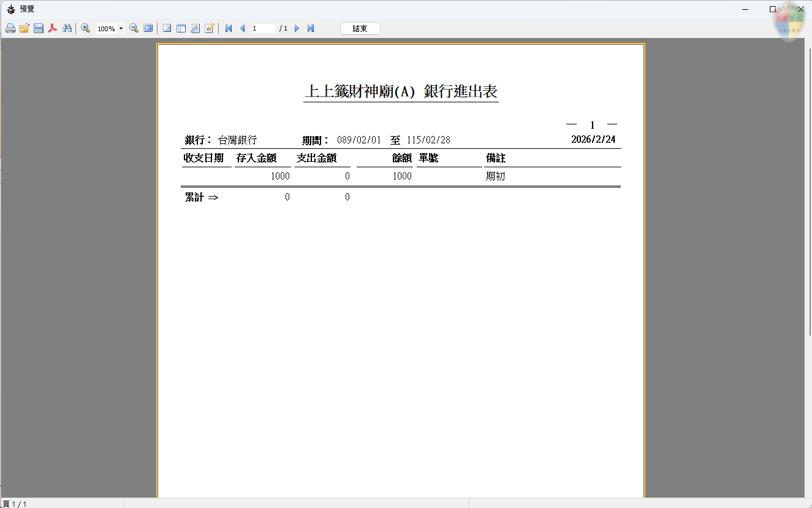Image resolution: width=812 pixels, height=508 pixels.
Task: Open a report file with folder icon
Action: click(x=25, y=28)
